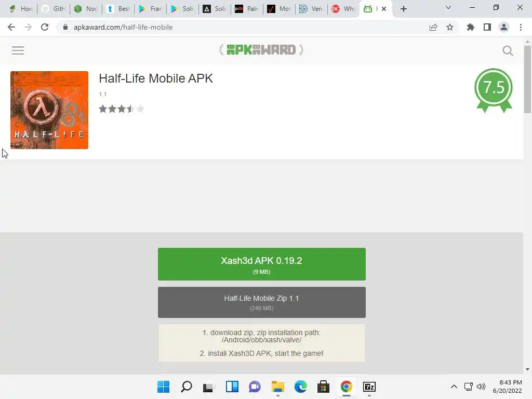
Task: Switch to the 'Soli' tab with A icon
Action: [x=215, y=9]
